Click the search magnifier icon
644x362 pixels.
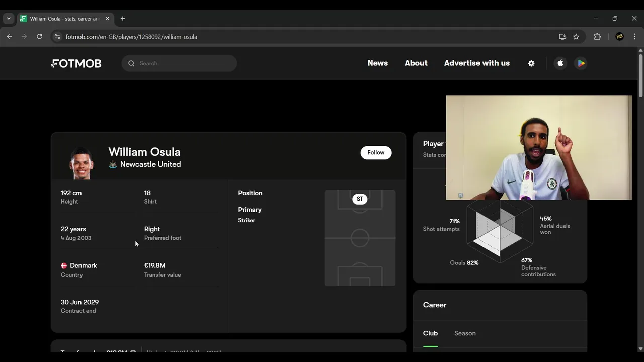[x=131, y=63]
